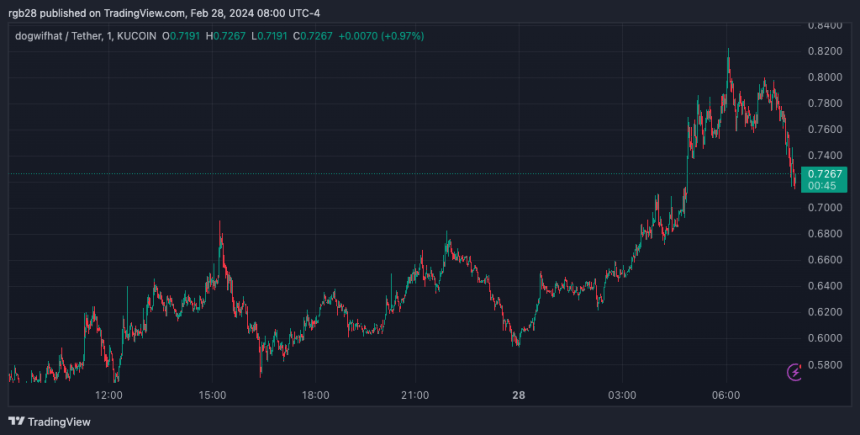Click the 06:00 time axis label

726,395
